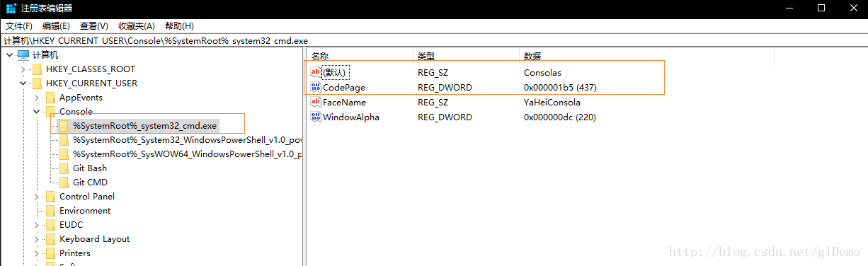Click the DWORD icon beside WindowAlpha
This screenshot has height=266, width=868.
coord(316,117)
